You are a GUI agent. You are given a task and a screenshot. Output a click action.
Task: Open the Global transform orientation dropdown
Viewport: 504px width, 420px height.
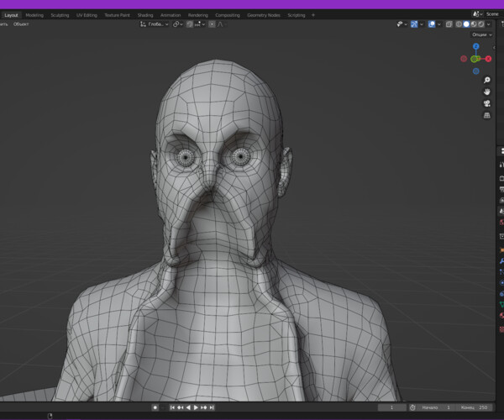click(154, 24)
